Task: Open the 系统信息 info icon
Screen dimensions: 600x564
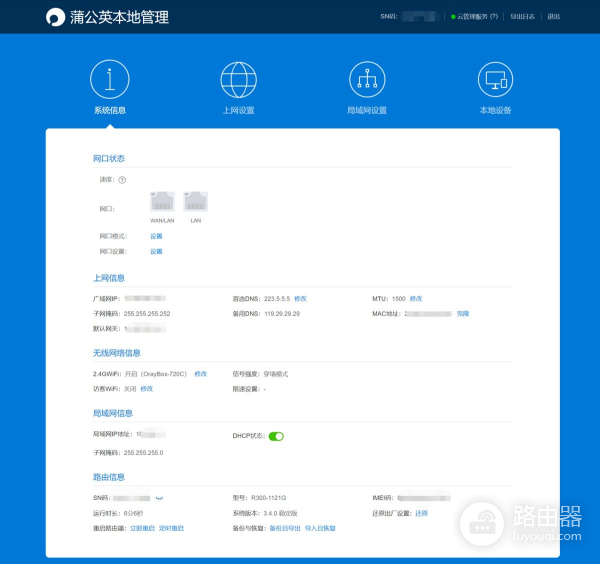Action: 110,79
